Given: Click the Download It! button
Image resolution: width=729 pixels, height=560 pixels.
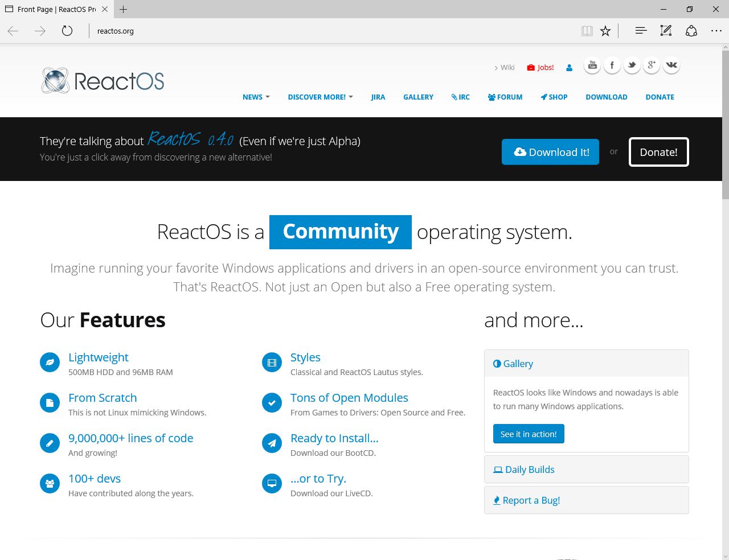Looking at the screenshot, I should coord(550,152).
